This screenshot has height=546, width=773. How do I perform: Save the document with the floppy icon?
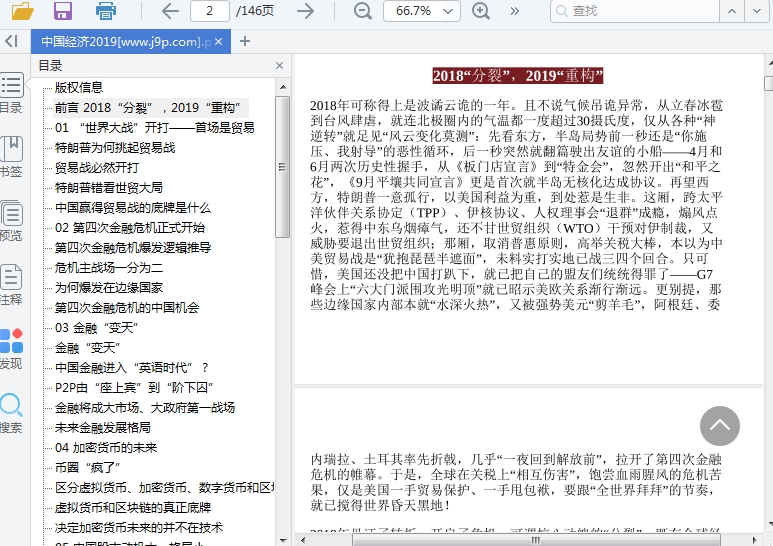(x=63, y=10)
